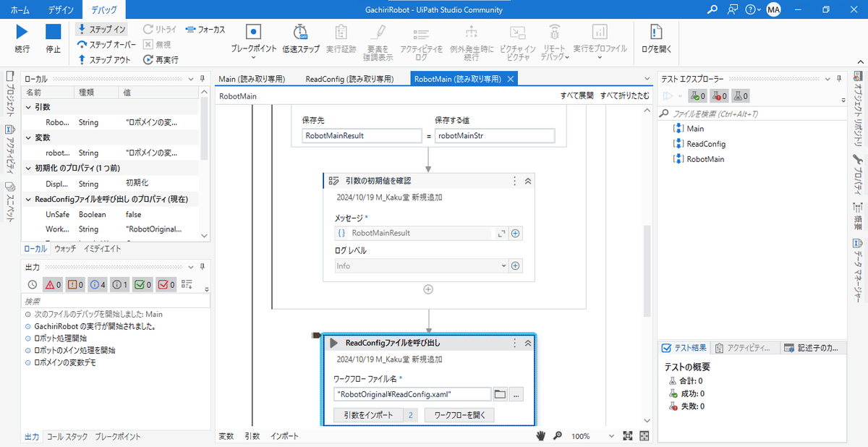The width and height of the screenshot is (868, 447).
Task: Open options menu of ReadConfigファイルを呼び出し activity
Action: point(515,343)
